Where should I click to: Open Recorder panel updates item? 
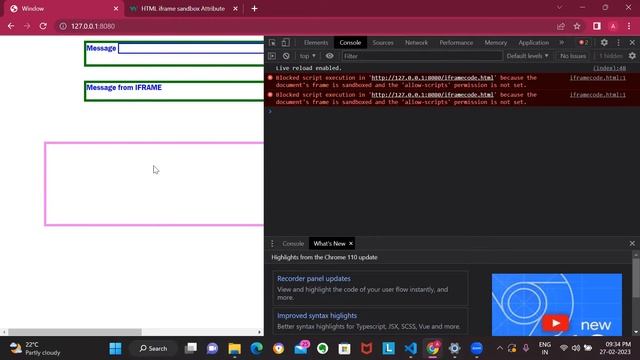(x=314, y=278)
